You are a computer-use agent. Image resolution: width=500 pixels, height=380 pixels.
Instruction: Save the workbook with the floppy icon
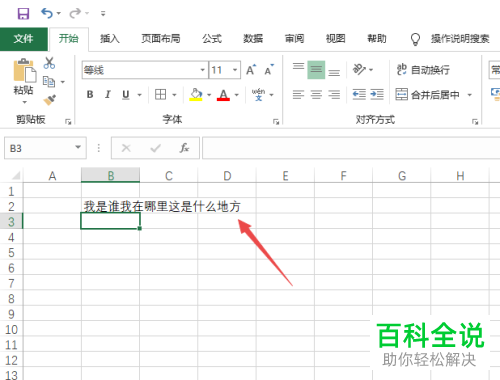(x=23, y=14)
